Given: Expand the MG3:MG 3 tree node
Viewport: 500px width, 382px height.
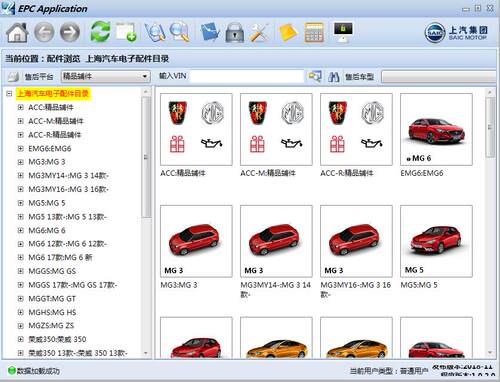Looking at the screenshot, I should (x=21, y=162).
